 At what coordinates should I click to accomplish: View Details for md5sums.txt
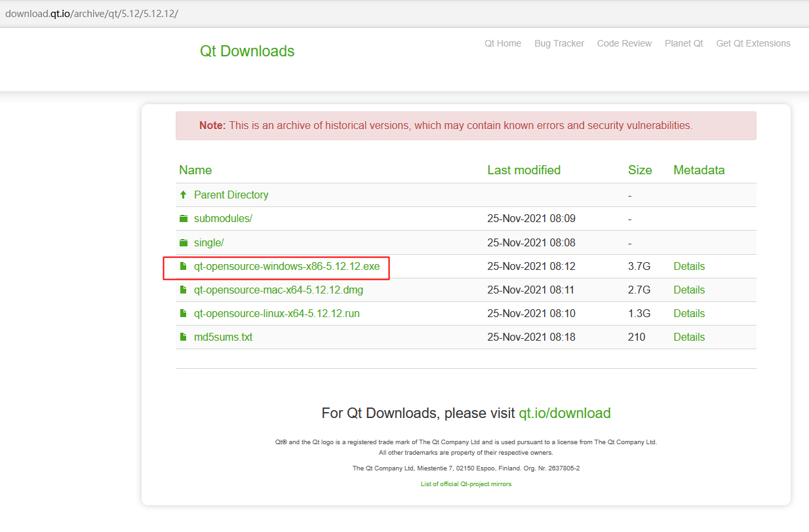coord(689,337)
